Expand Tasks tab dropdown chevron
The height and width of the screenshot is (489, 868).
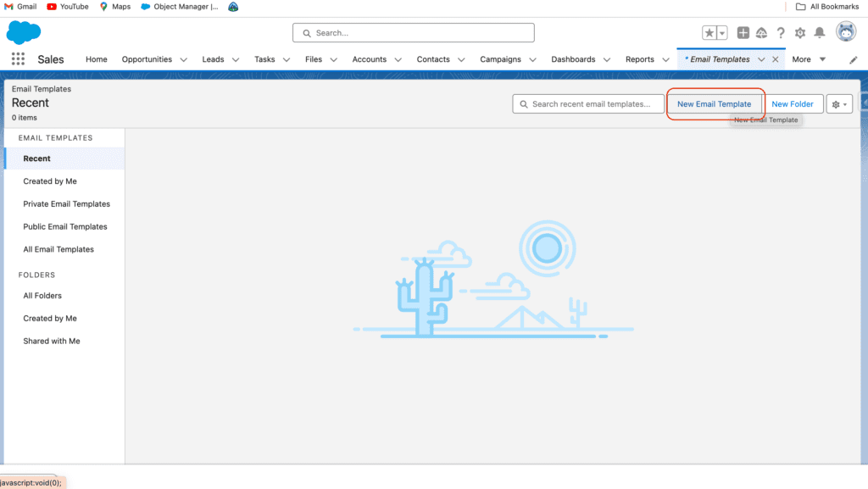pos(287,59)
